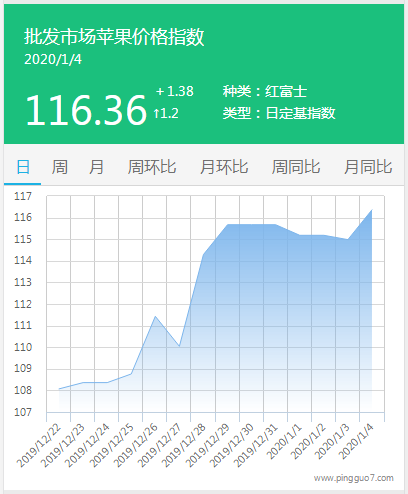Click the ↑1.2 percentage change
Viewport: 408px width, 494px height.
click(166, 113)
